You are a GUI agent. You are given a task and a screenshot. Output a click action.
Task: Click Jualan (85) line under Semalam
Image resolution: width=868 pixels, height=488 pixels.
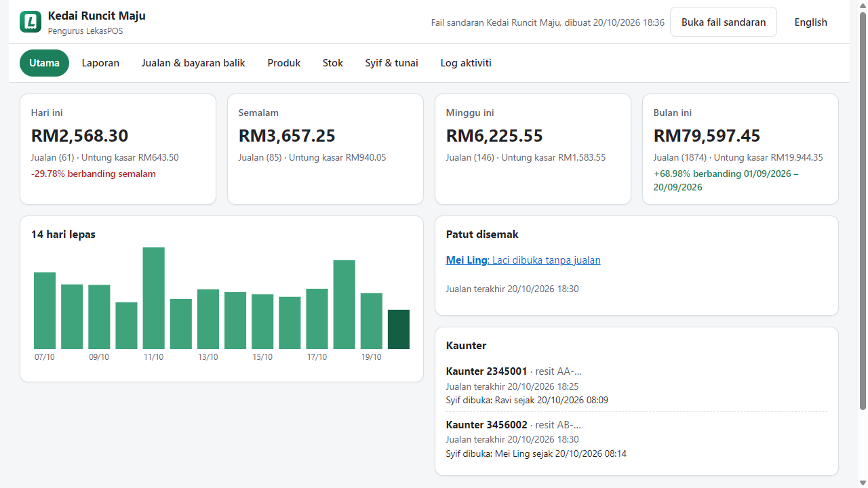tap(312, 157)
